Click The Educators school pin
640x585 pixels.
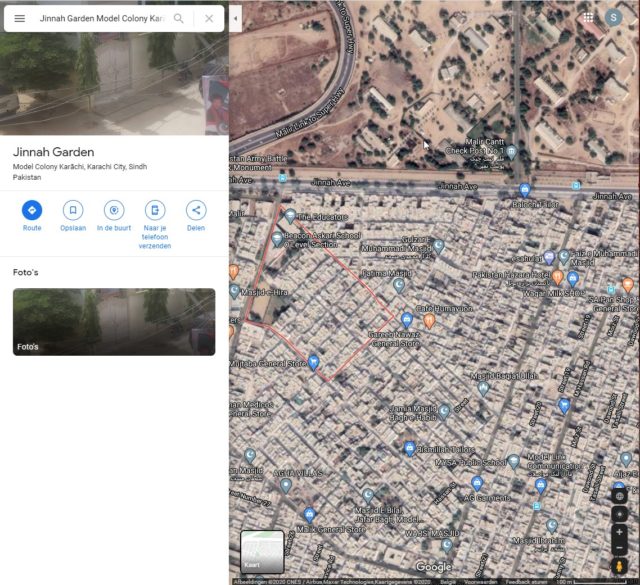290,215
